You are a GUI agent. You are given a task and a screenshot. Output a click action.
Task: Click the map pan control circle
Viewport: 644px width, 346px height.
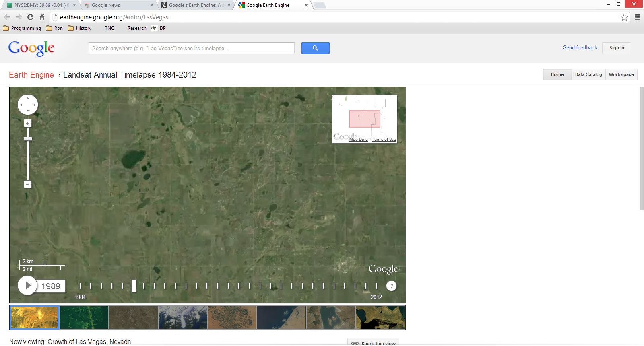point(28,105)
